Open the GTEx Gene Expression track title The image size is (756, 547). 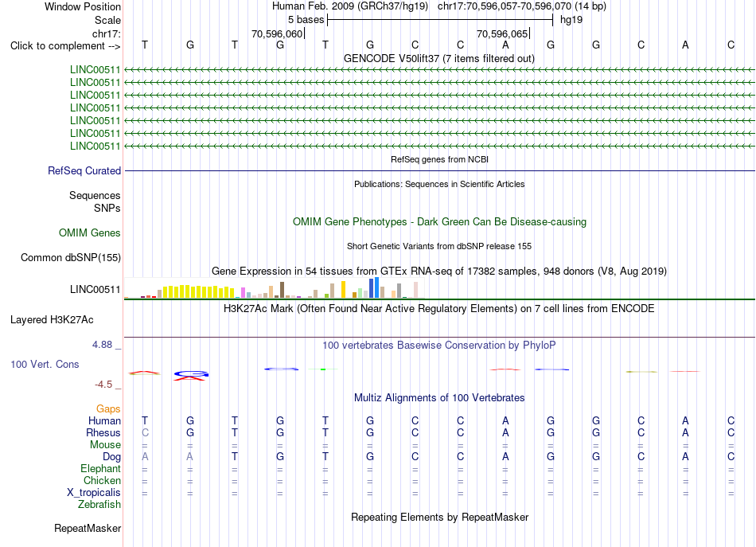(x=438, y=271)
